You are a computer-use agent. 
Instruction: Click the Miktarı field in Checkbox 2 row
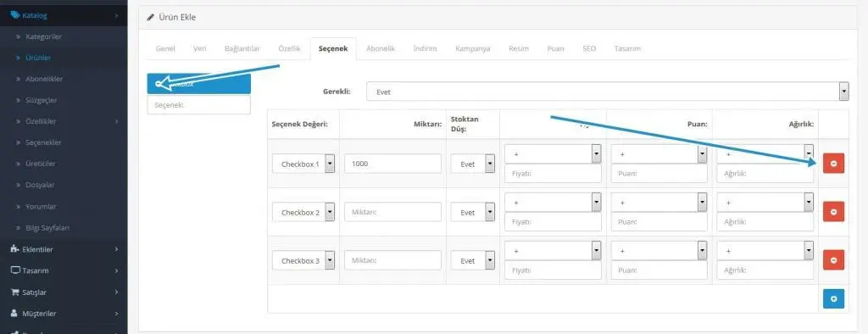pos(392,212)
